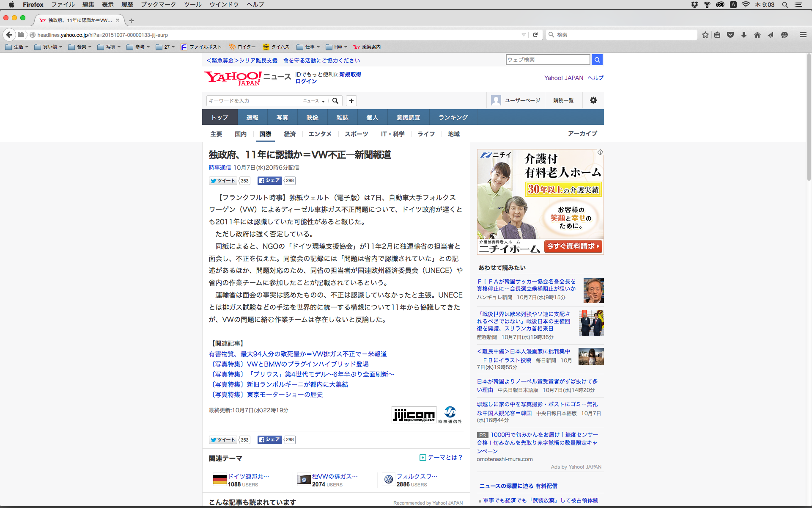The image size is (812, 508).
Task: Click the blue web search magnifier button
Action: tap(597, 60)
